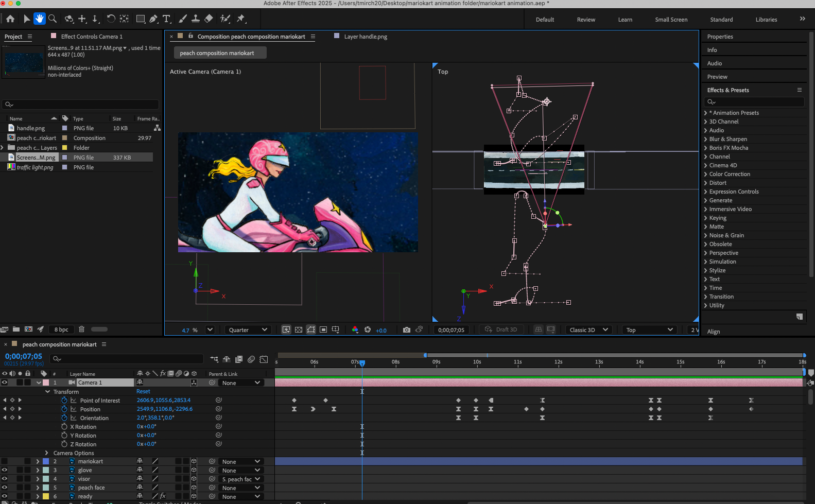Toggle transparency grid in viewer
This screenshot has width=815, height=504.
(x=299, y=330)
